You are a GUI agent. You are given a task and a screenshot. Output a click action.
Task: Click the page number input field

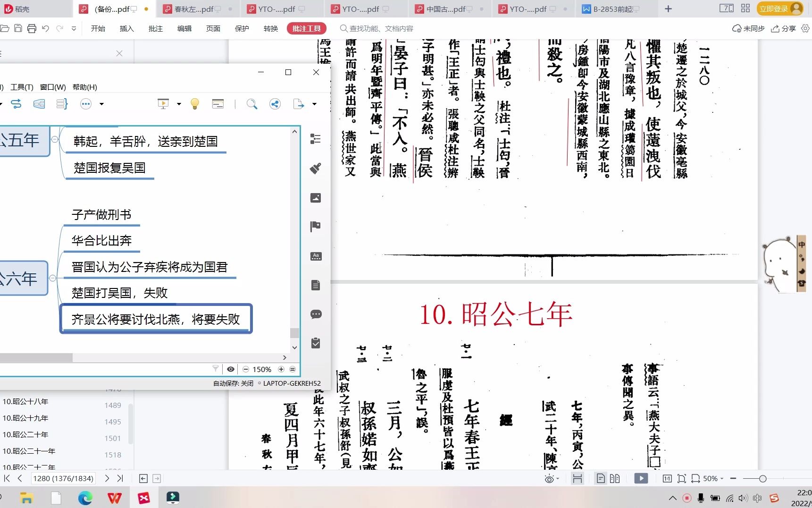tap(63, 478)
